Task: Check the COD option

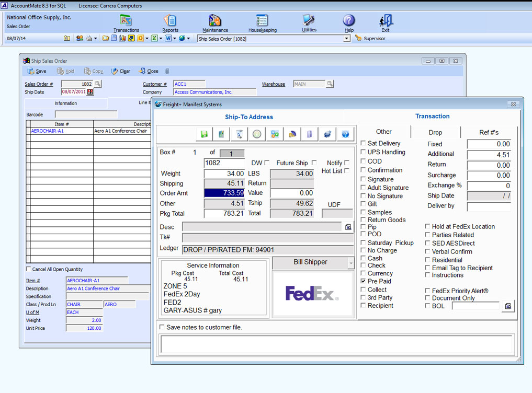Action: tap(363, 161)
